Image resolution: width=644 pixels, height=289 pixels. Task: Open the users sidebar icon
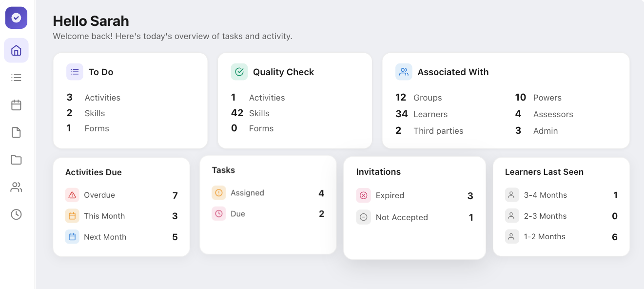(16, 187)
